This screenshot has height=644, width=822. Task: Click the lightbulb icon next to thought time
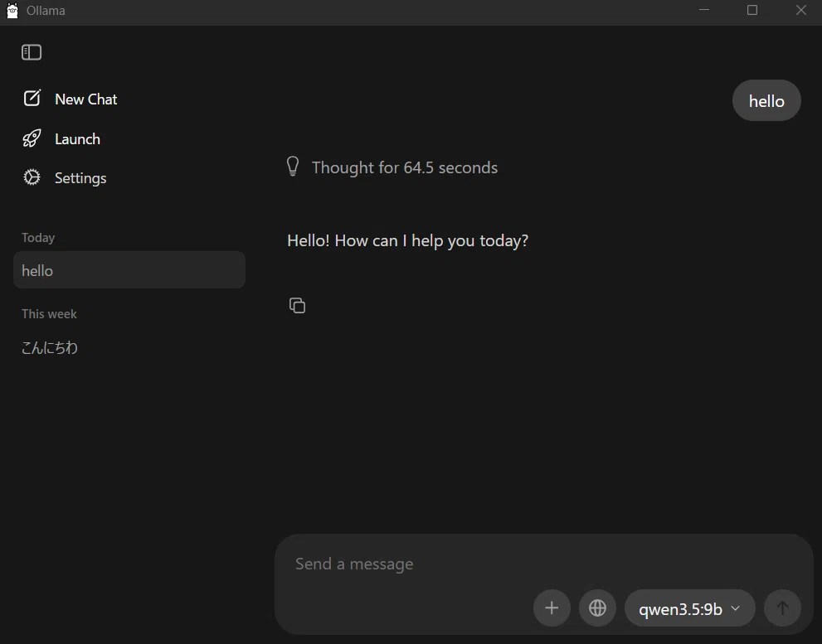click(293, 167)
